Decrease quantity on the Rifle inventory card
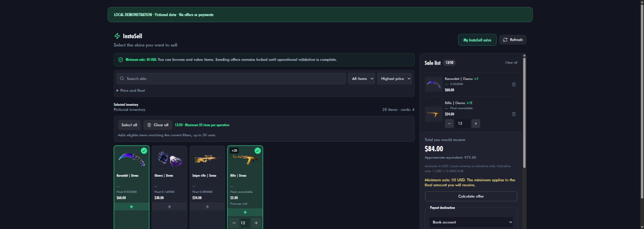The width and height of the screenshot is (644, 229). click(x=234, y=223)
